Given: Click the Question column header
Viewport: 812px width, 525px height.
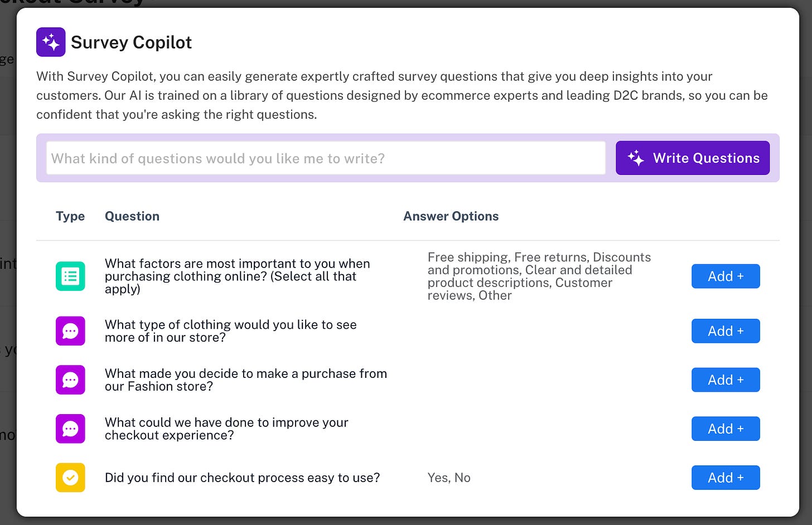Looking at the screenshot, I should (132, 216).
